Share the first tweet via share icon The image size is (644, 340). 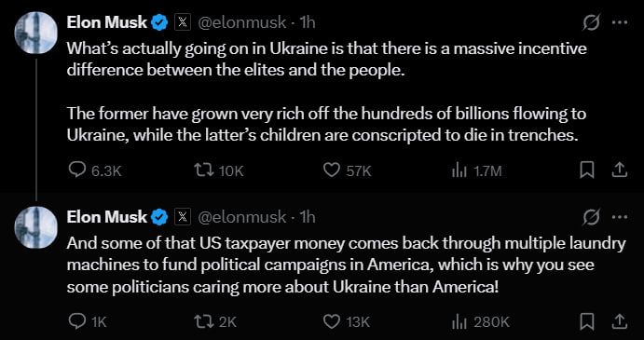620,170
